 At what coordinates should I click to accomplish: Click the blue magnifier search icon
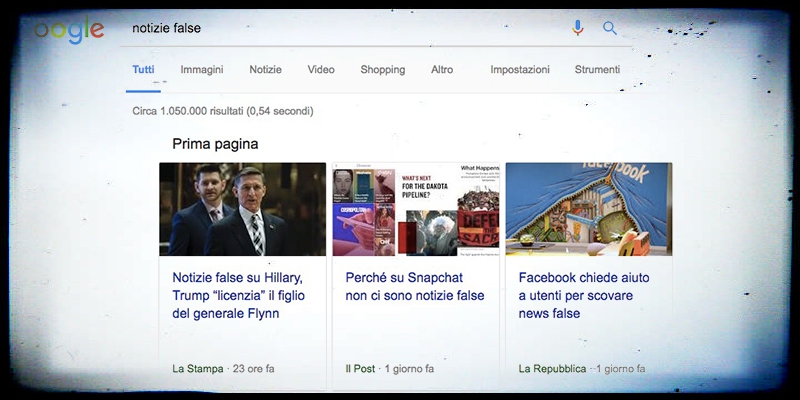[x=609, y=28]
